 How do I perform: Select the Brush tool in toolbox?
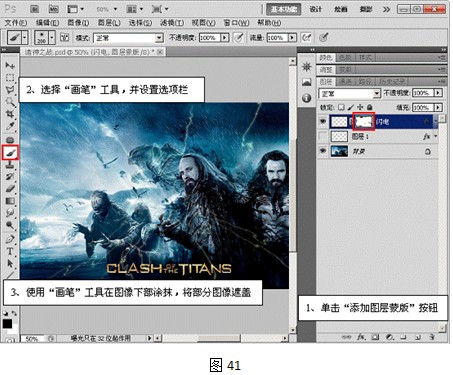pyautogui.click(x=10, y=153)
